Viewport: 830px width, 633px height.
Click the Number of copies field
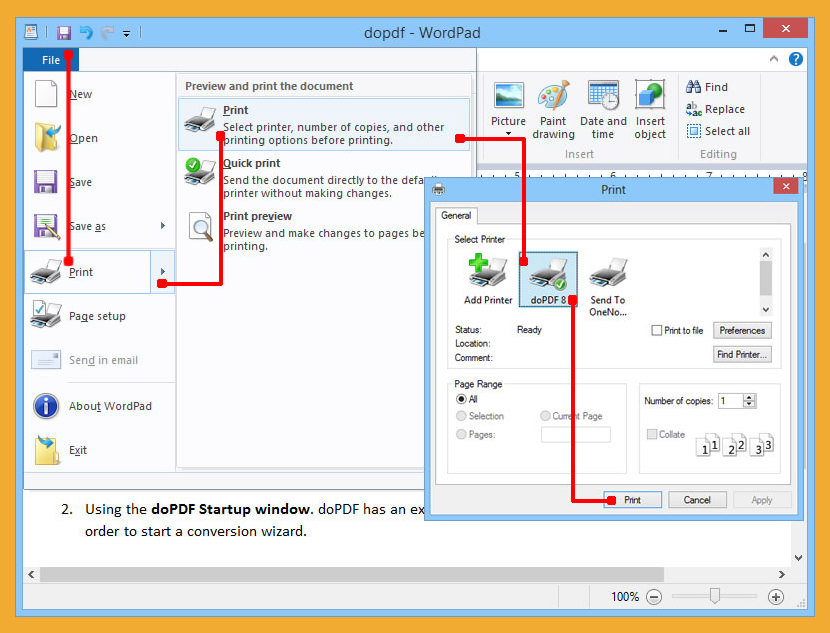[x=731, y=401]
